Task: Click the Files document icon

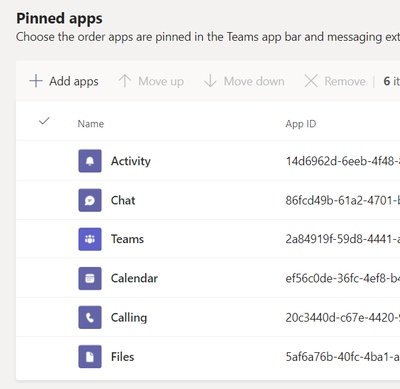Action: point(90,357)
